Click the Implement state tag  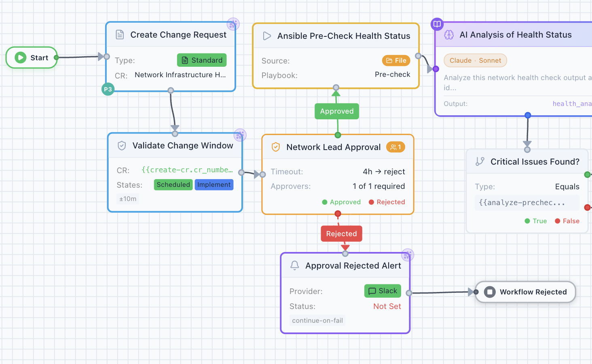tap(214, 185)
